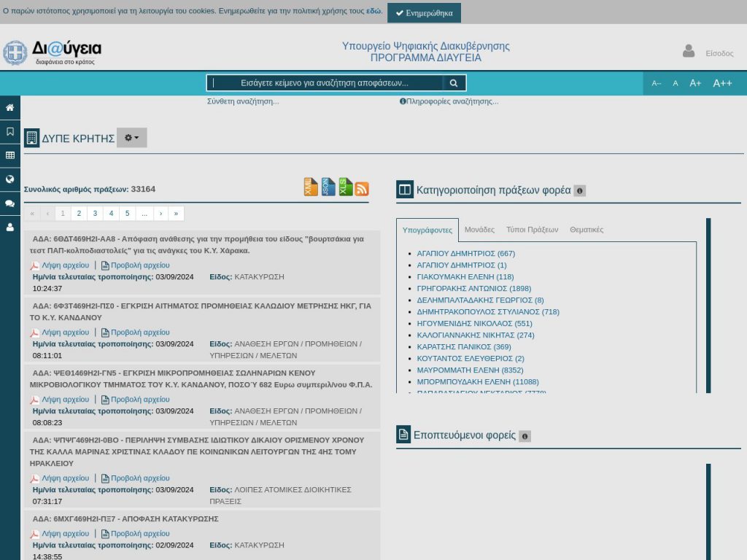This screenshot has width=747, height=560.
Task: Accept cookies with the Ενημερώθηκα button
Action: click(424, 13)
